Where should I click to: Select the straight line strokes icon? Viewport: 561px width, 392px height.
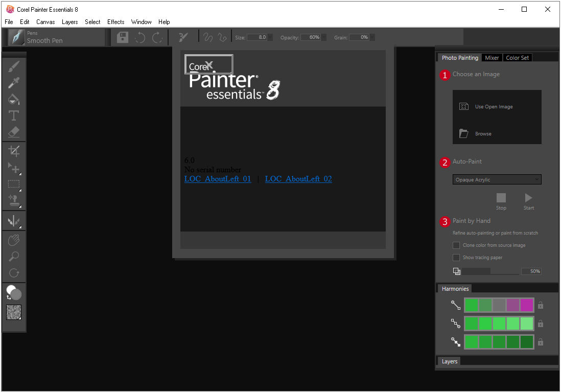[x=222, y=37]
